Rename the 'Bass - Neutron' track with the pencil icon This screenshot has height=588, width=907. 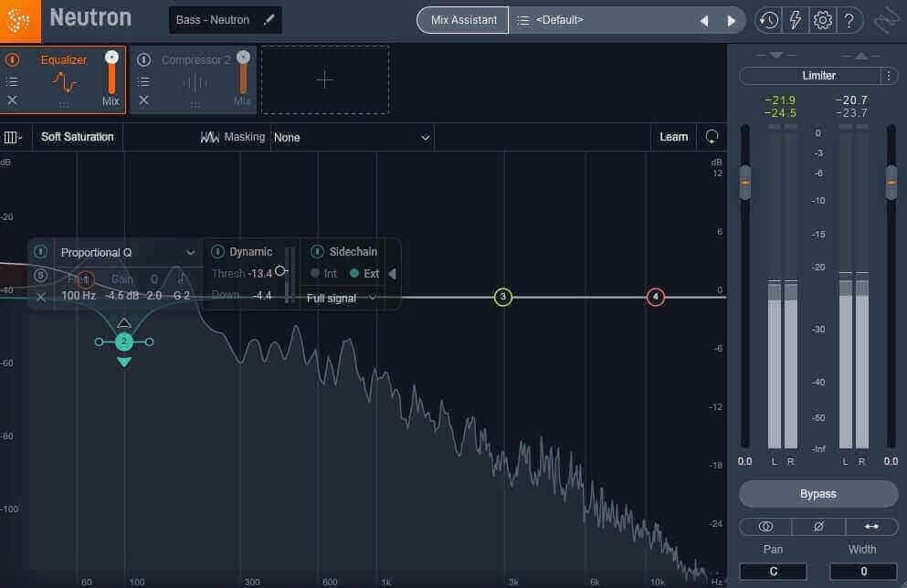click(x=269, y=20)
